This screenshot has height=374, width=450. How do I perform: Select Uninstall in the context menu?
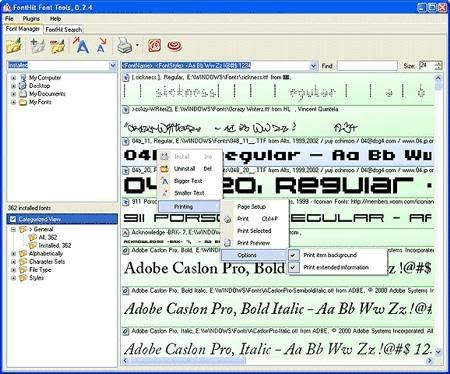tap(184, 169)
